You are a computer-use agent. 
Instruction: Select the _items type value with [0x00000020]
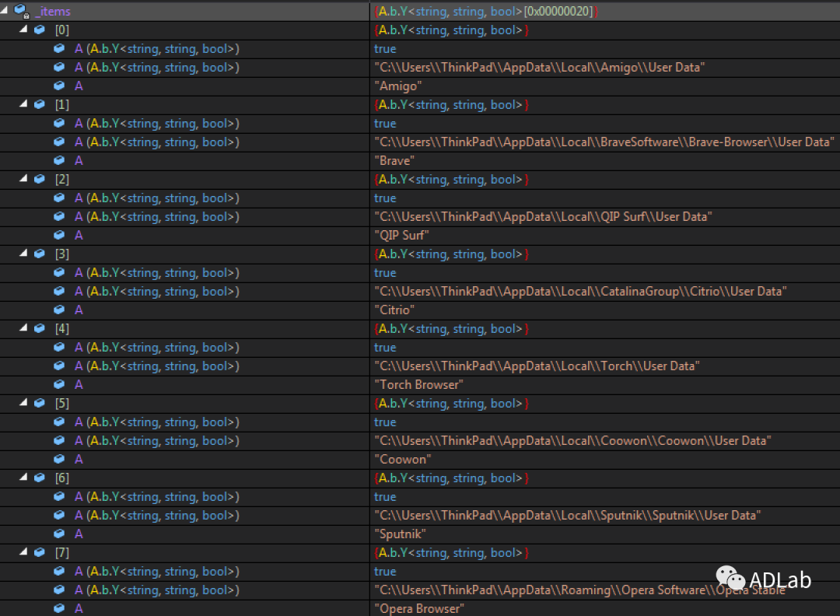[486, 11]
